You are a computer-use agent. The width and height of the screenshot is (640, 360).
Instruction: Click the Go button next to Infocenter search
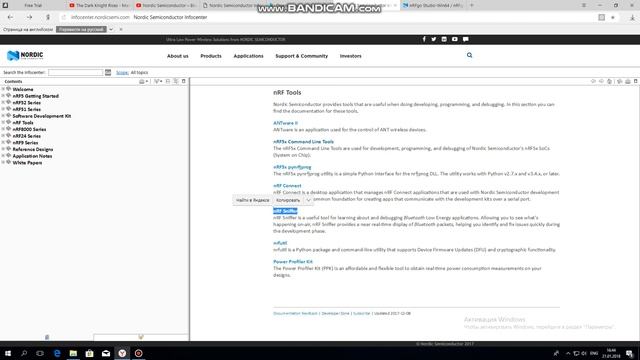108,72
